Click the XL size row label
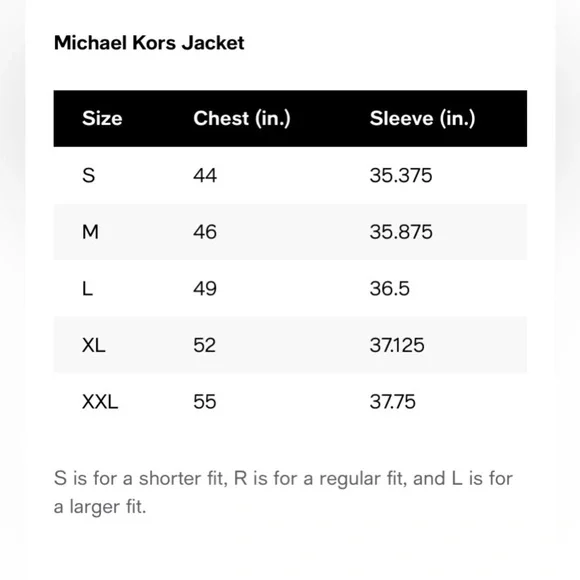This screenshot has width=580, height=580. (x=94, y=345)
